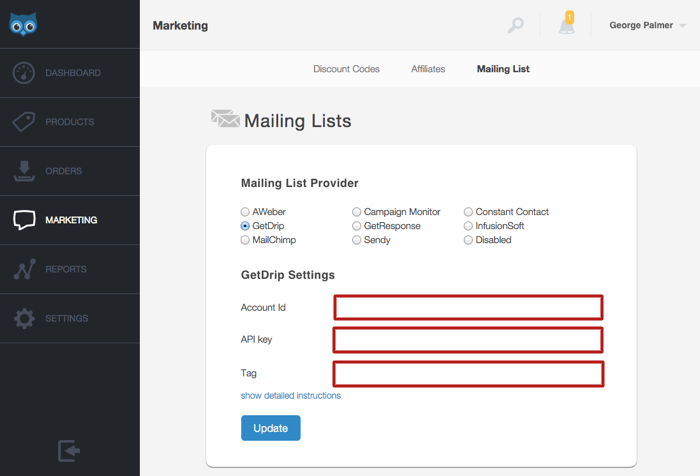Click the logout arrow icon
Viewport: 700px width, 476px height.
tap(69, 451)
